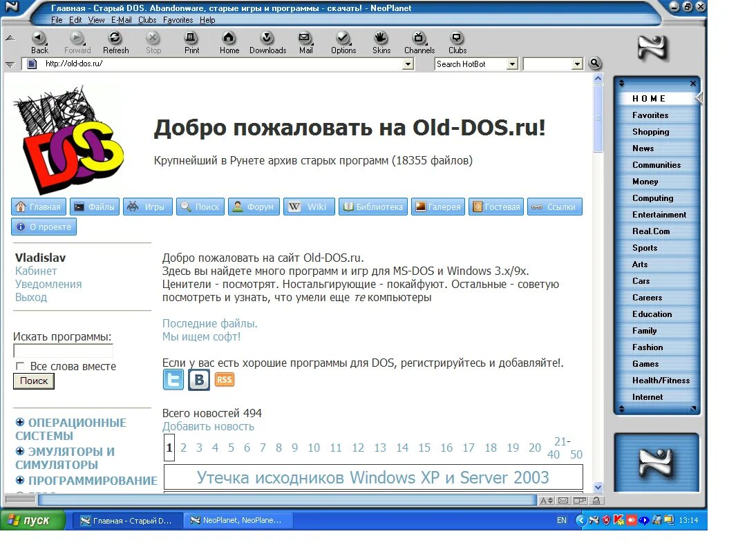This screenshot has height=556, width=756.
Task: Open the 'Файлы' navigation button
Action: [95, 207]
